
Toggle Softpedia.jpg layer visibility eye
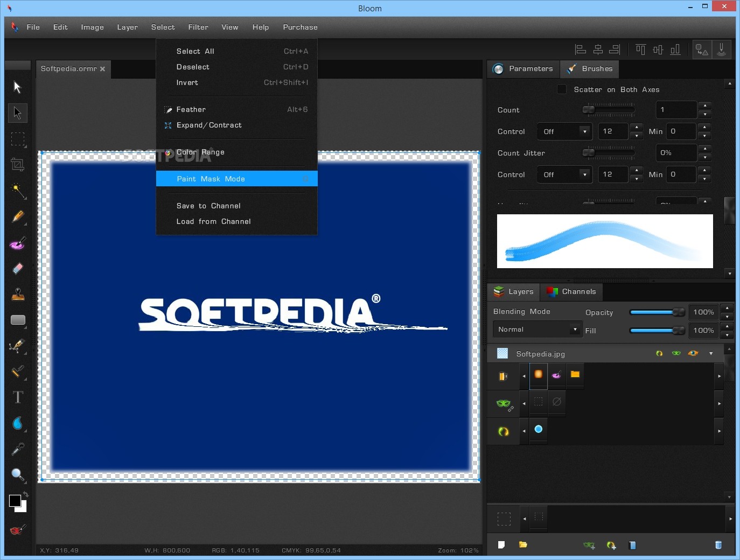(693, 353)
